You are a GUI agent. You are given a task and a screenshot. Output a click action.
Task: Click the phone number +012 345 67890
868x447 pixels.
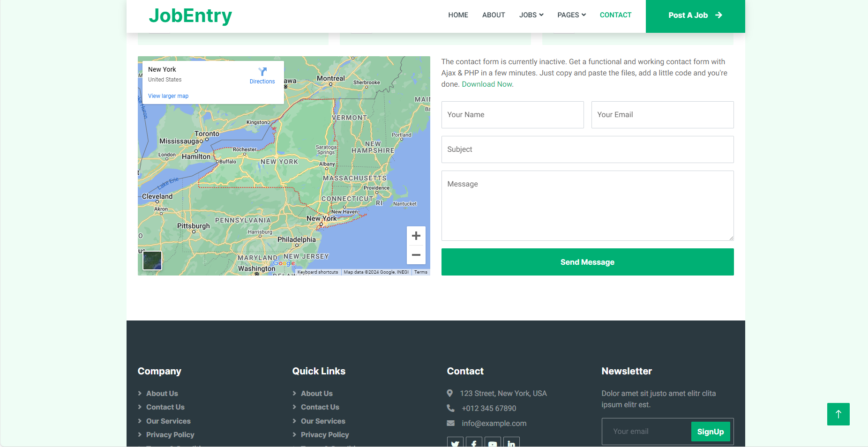pyautogui.click(x=489, y=409)
